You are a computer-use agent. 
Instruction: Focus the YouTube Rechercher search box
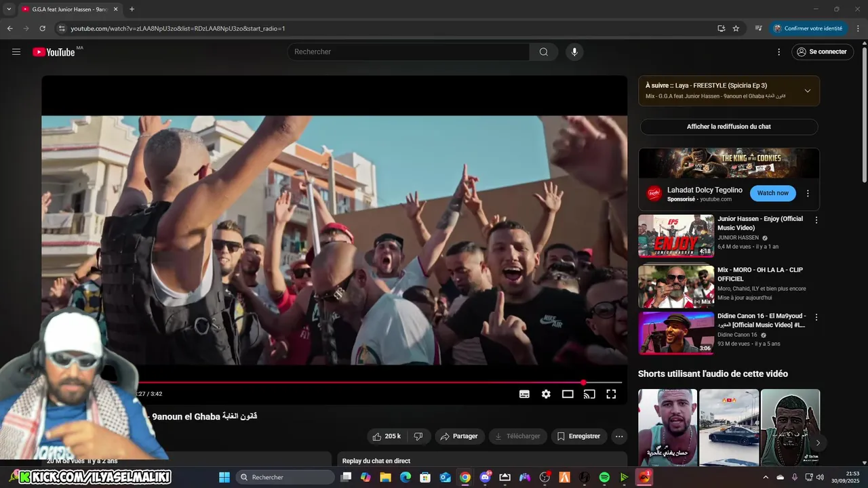(x=408, y=52)
